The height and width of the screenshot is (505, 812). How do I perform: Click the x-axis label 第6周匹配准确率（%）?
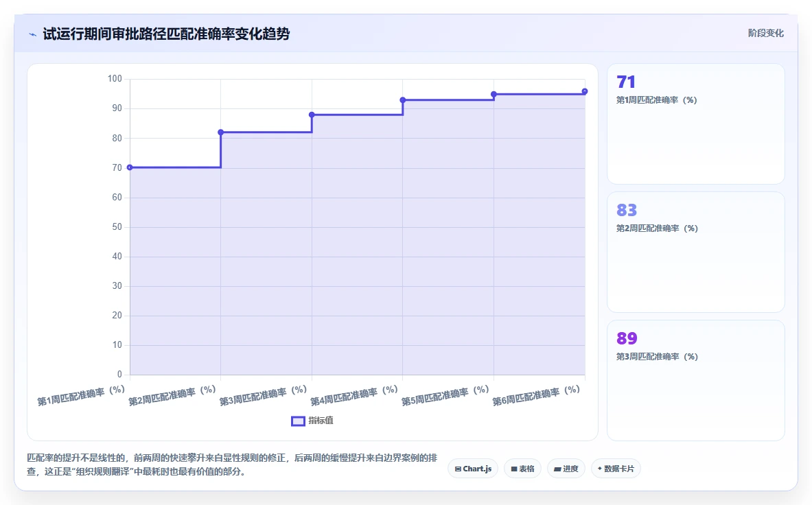[x=537, y=395]
